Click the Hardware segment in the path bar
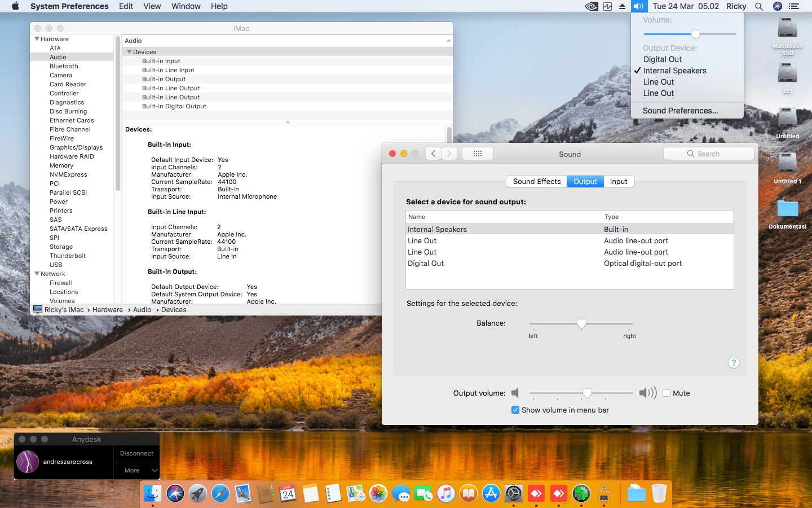The width and height of the screenshot is (812, 508). (108, 310)
